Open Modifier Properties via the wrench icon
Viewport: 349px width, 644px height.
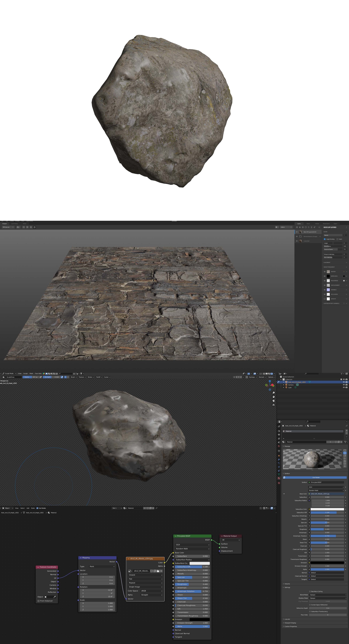279,459
